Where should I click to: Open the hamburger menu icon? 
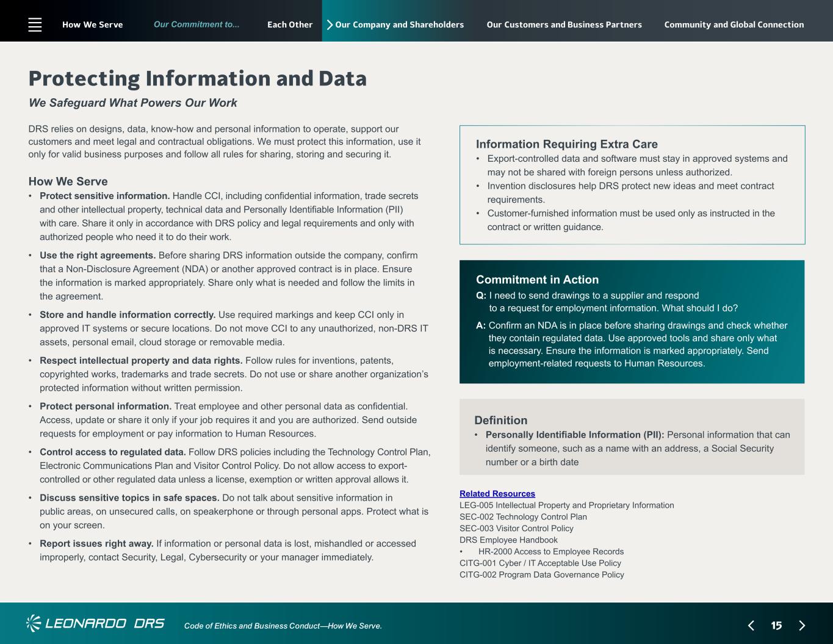click(x=35, y=24)
